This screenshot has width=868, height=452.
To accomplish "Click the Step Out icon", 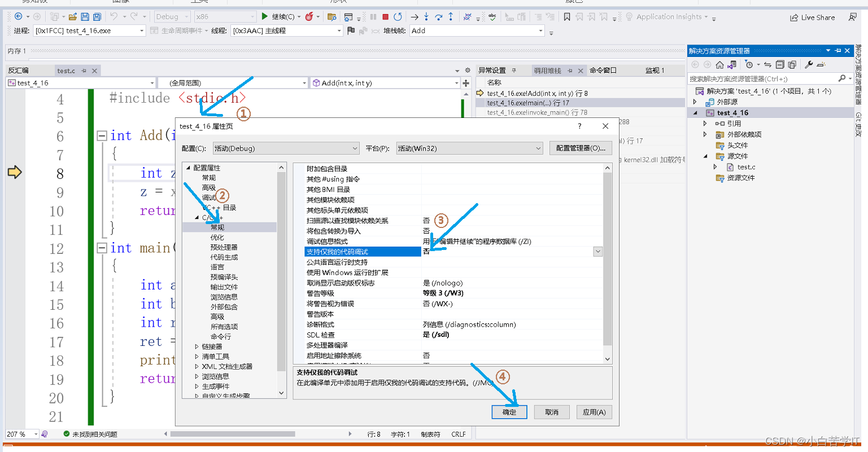I will (451, 17).
